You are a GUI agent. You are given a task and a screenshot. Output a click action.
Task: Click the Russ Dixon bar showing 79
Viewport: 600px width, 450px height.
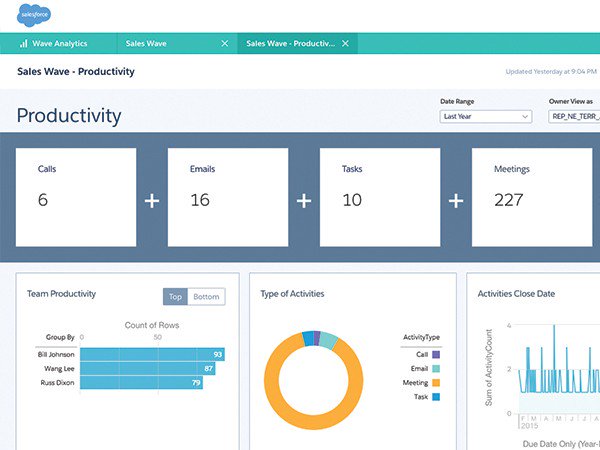(141, 383)
